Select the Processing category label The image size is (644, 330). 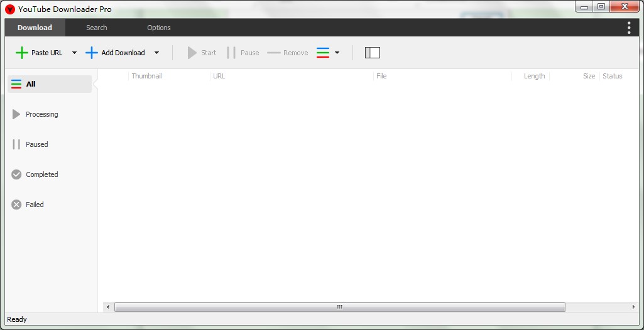coord(42,114)
